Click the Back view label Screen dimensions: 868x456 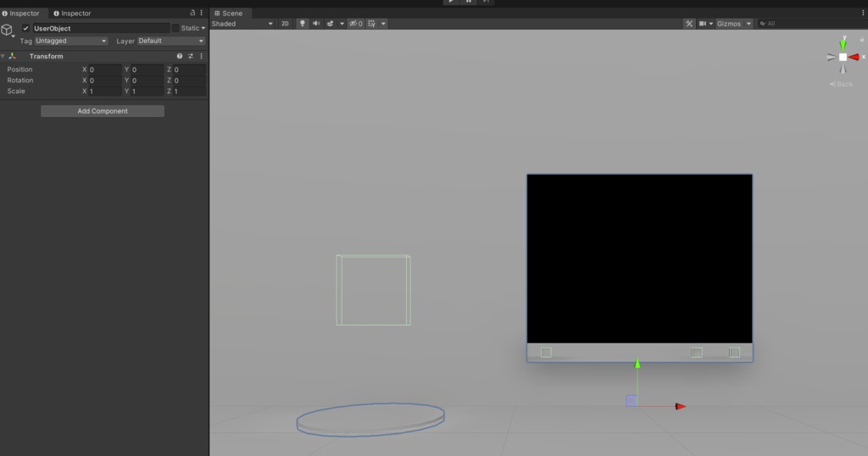pyautogui.click(x=841, y=84)
